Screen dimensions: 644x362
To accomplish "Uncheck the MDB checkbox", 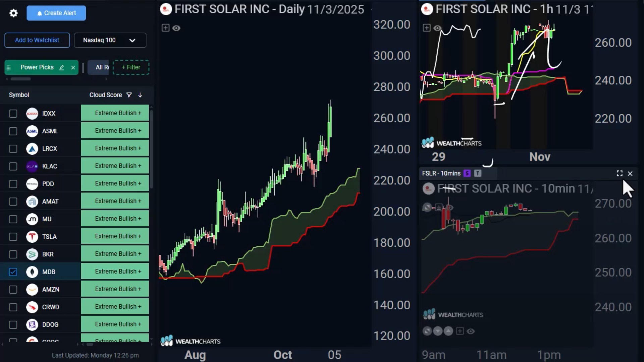I will coord(13,272).
